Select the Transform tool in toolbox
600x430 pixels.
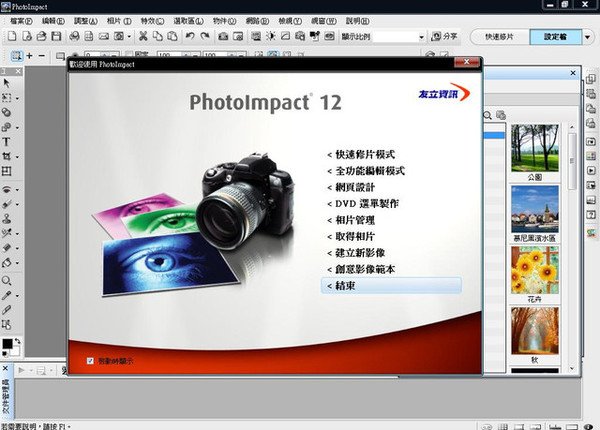point(7,171)
